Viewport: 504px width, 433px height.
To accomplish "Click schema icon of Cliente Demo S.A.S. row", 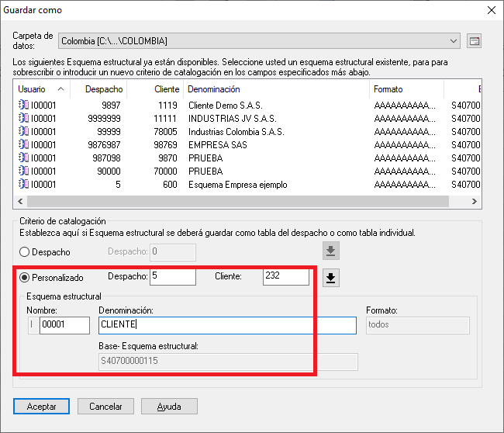I will tap(23, 105).
